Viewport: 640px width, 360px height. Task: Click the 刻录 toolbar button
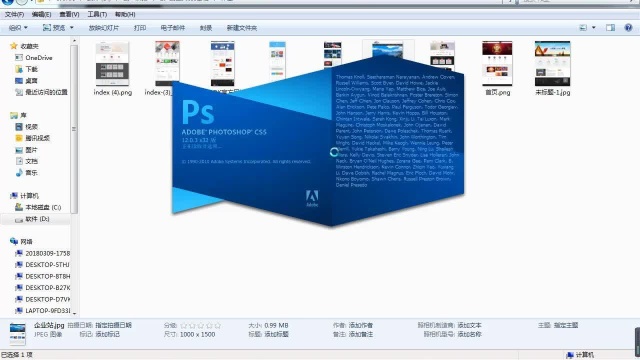pyautogui.click(x=206, y=28)
